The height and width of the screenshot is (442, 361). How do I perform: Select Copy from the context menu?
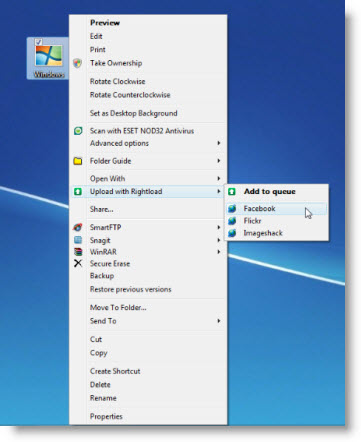pyautogui.click(x=99, y=353)
